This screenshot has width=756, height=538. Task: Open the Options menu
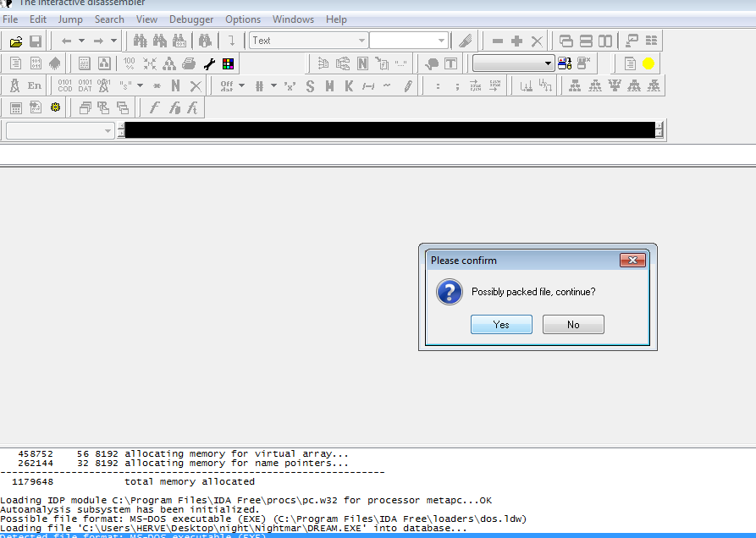coord(243,19)
